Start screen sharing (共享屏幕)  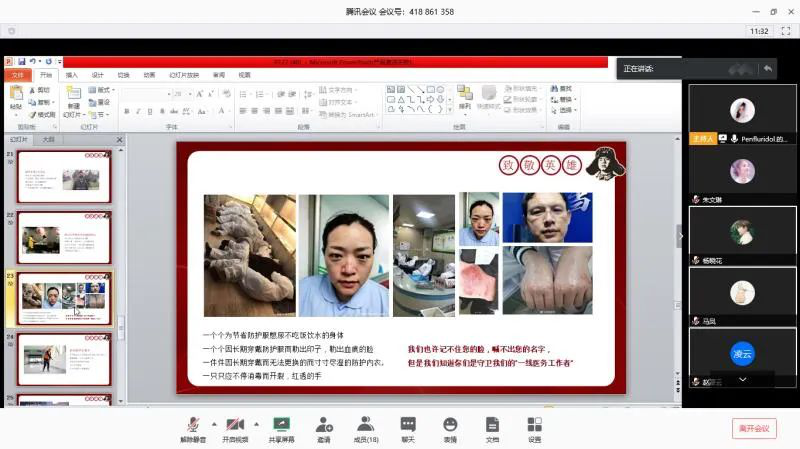click(x=282, y=430)
